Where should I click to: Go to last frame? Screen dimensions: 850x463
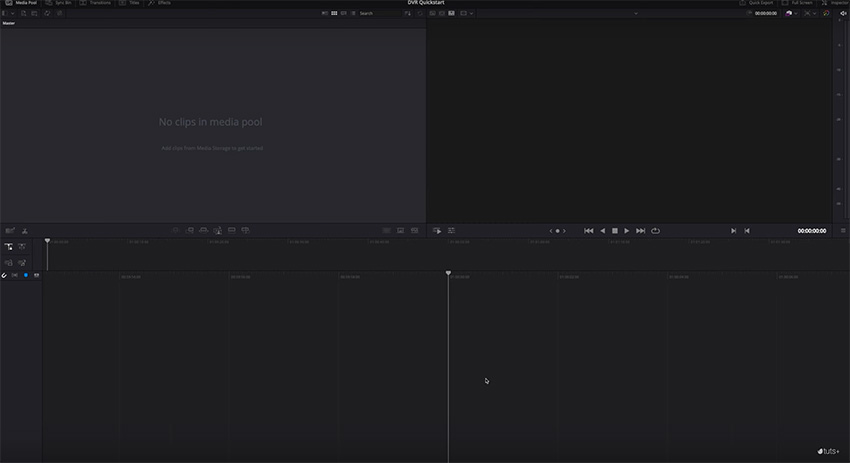click(x=640, y=230)
